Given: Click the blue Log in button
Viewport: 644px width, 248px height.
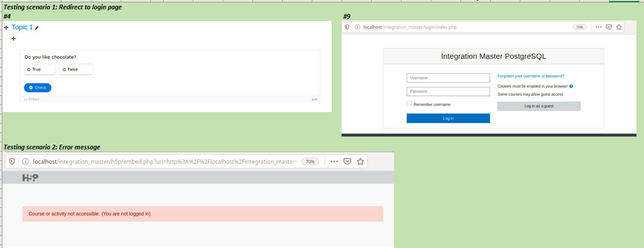Looking at the screenshot, I should 448,118.
